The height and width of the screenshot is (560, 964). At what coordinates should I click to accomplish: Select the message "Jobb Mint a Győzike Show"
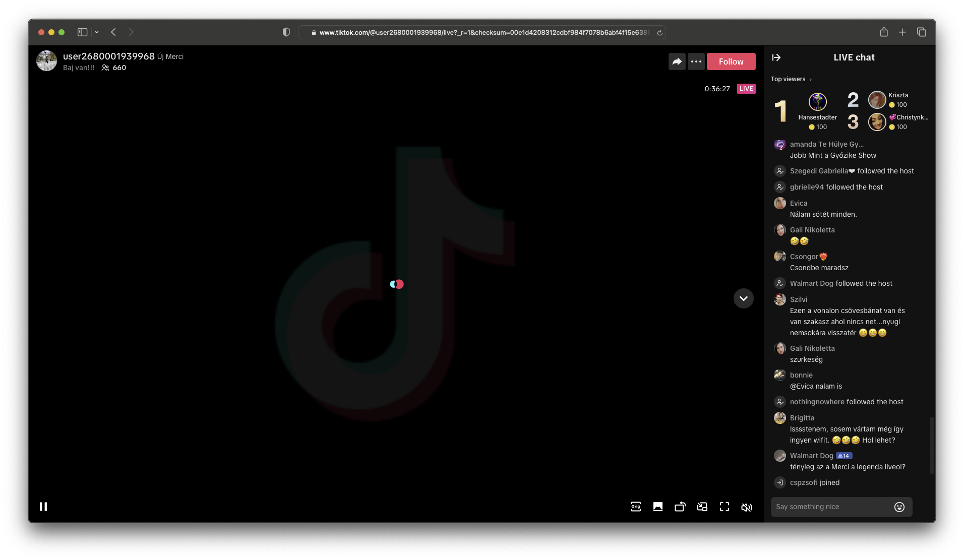(833, 155)
